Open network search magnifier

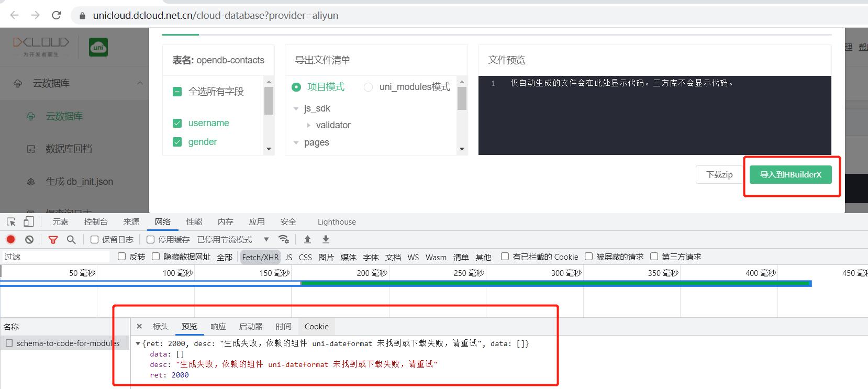click(71, 239)
